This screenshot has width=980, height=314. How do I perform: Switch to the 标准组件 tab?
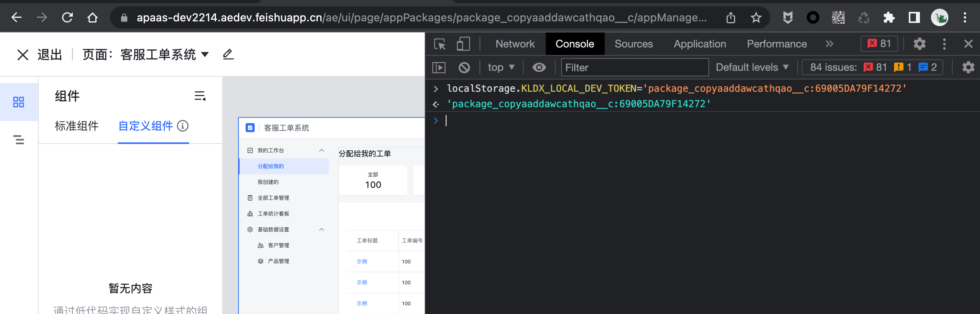click(x=77, y=126)
